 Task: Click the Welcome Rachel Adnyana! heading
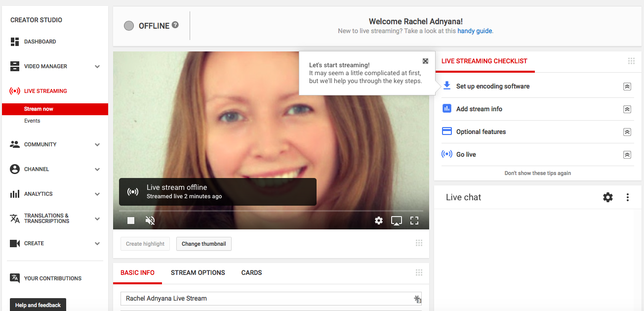point(416,21)
